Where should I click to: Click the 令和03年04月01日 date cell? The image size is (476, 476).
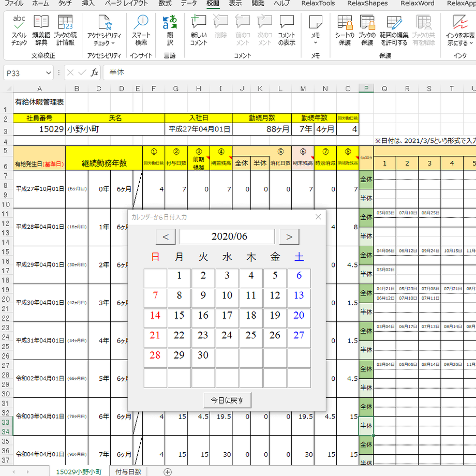(39, 416)
